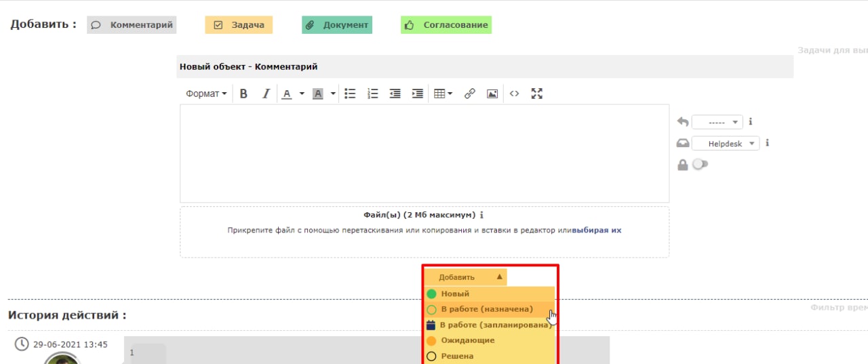Open the text color dropdown arrow
The image size is (868, 364).
(x=302, y=94)
